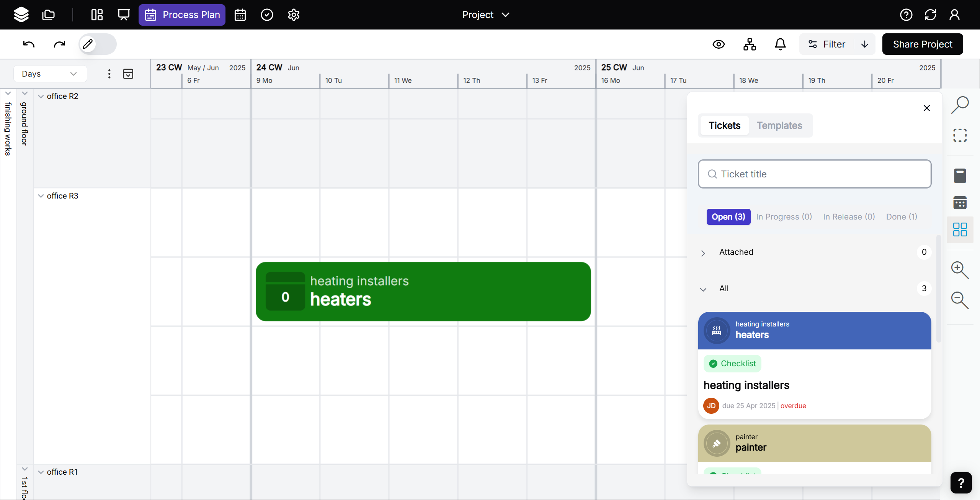Click the Ticket title search field
Image resolution: width=980 pixels, height=500 pixels.
pyautogui.click(x=814, y=174)
